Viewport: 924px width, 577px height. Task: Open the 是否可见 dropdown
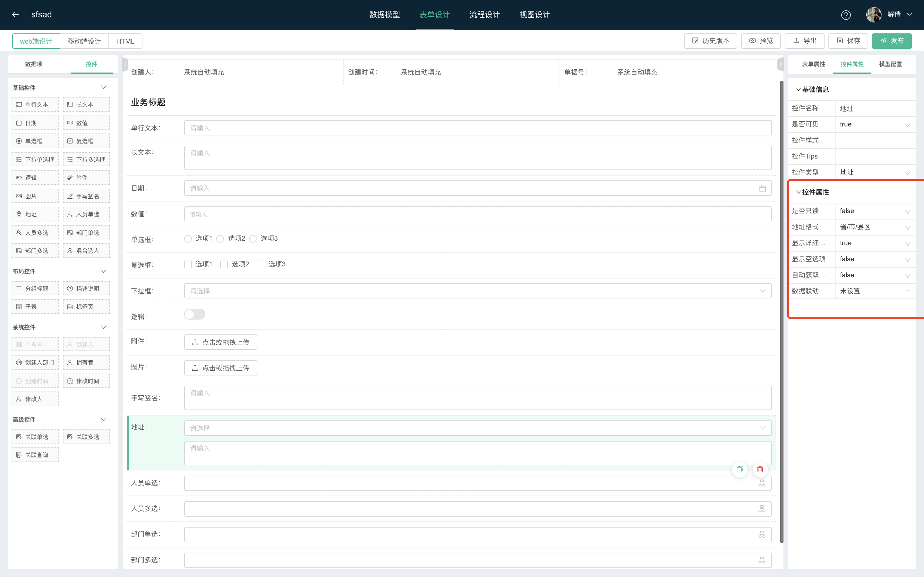click(x=875, y=125)
